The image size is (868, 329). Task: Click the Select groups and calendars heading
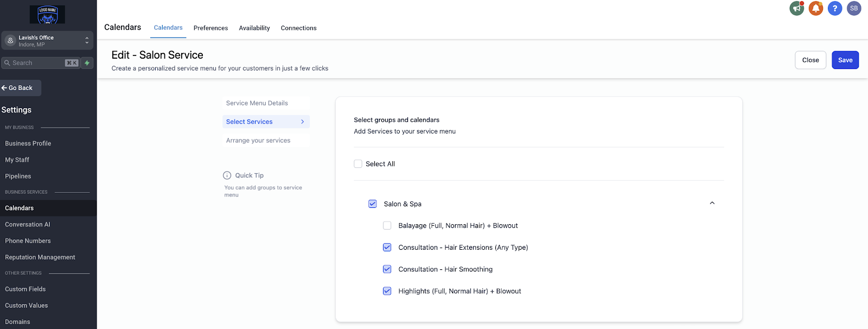397,120
